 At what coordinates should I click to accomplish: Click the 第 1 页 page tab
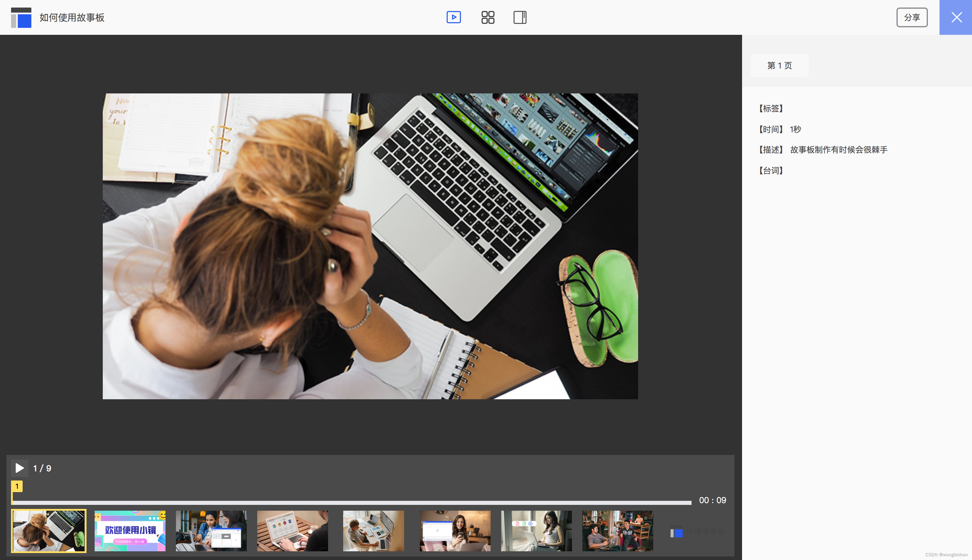coord(780,65)
